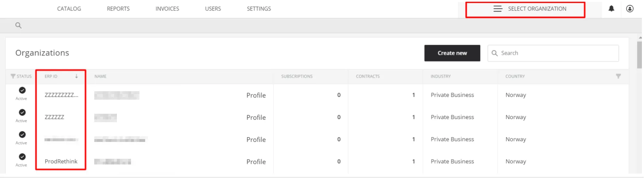Viewport: 644px width, 181px height.
Task: Click the vertical scrollbar thumb
Action: [639, 55]
